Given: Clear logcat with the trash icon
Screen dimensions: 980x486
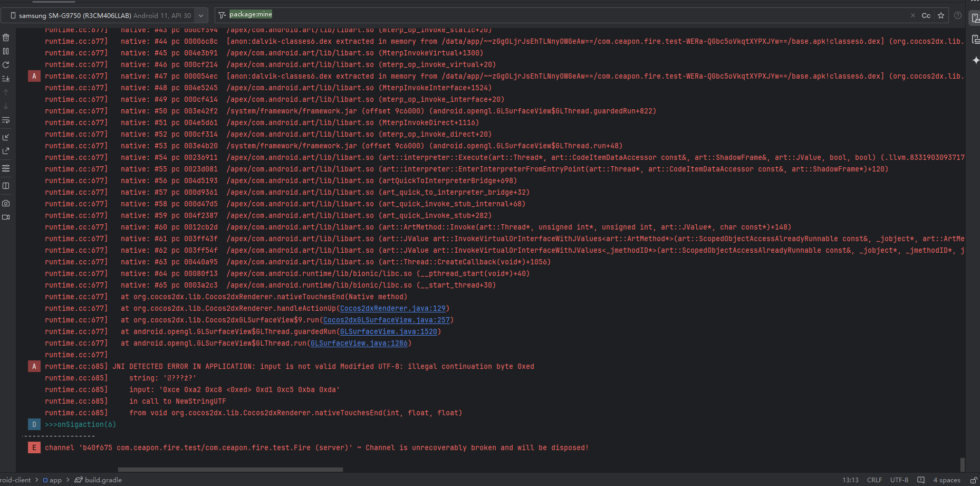Looking at the screenshot, I should 6,37.
